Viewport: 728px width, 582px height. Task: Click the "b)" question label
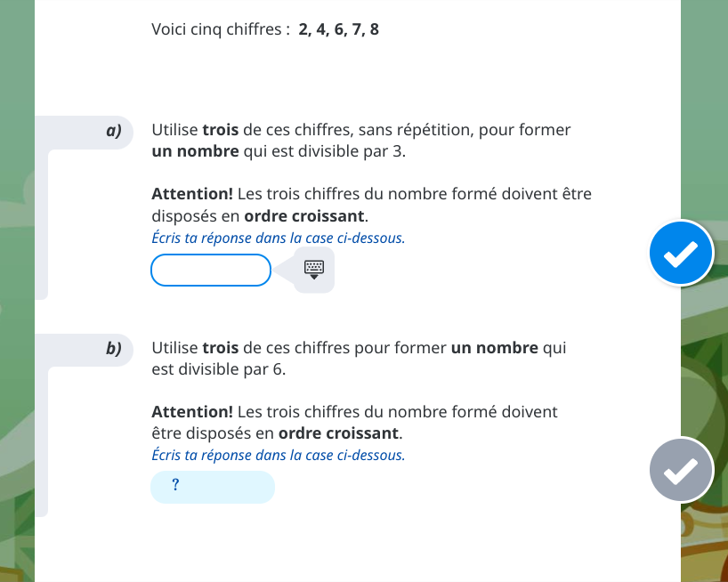(114, 348)
